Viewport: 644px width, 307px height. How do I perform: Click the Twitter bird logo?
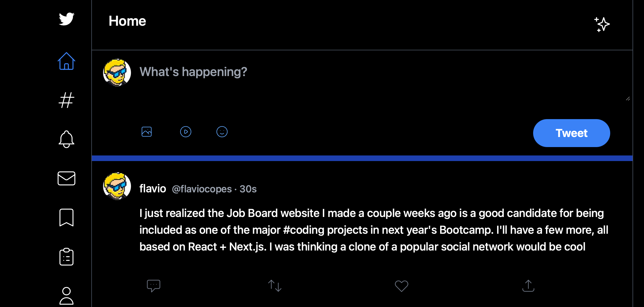(x=66, y=19)
